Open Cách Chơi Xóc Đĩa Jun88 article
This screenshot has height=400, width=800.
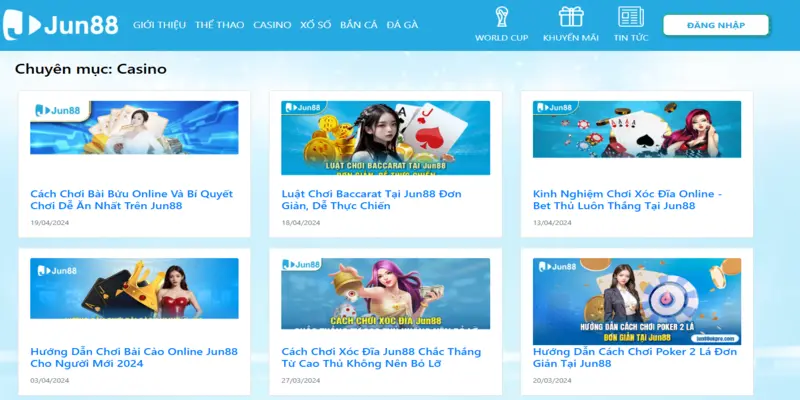tap(381, 357)
